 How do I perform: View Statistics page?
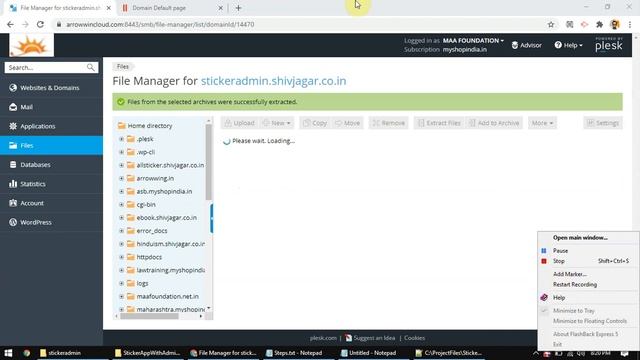(51, 184)
